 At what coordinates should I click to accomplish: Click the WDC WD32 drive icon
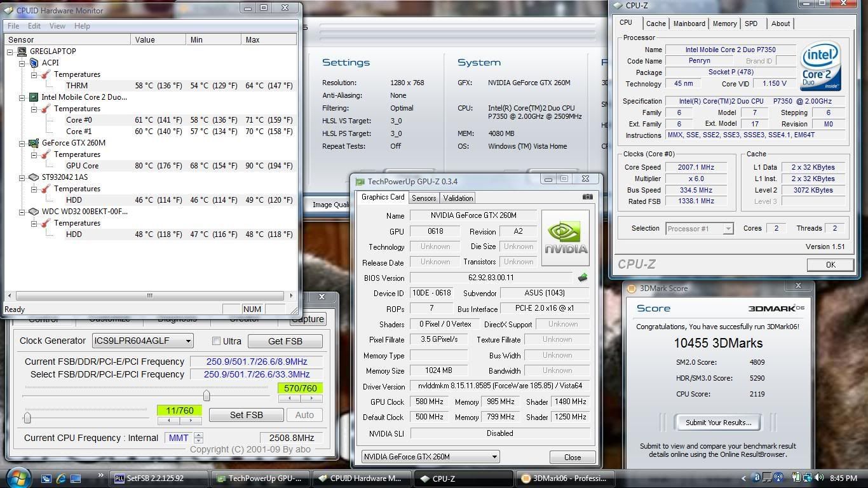(x=34, y=212)
